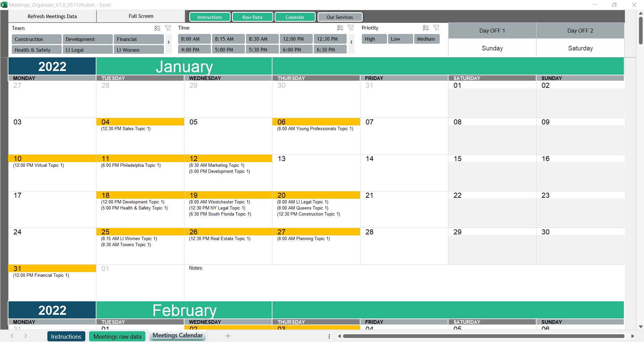Open the Instructions sheet tab

[x=66, y=336]
